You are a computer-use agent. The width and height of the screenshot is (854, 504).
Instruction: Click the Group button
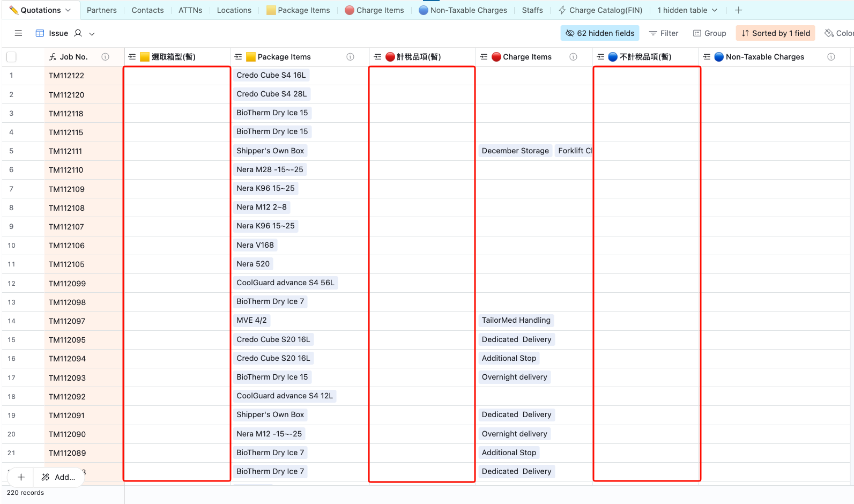click(x=709, y=33)
